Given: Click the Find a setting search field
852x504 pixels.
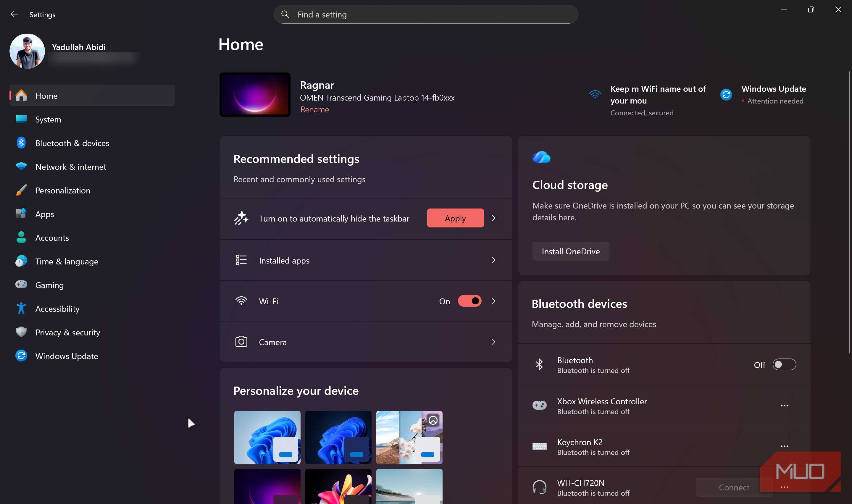Looking at the screenshot, I should 425,14.
